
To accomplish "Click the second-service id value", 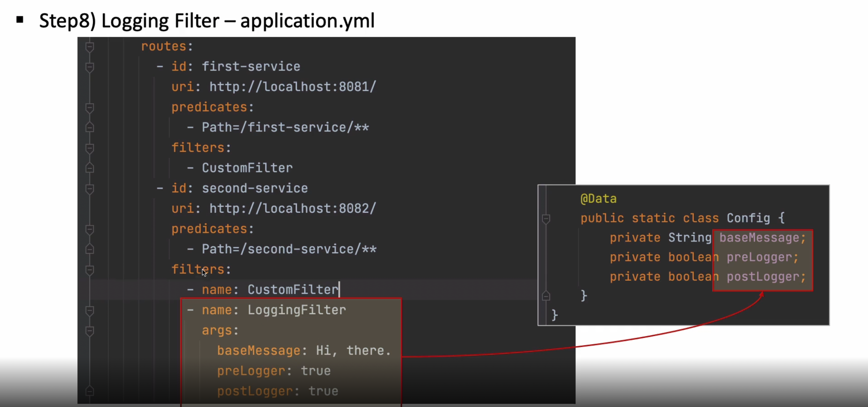I will [255, 188].
